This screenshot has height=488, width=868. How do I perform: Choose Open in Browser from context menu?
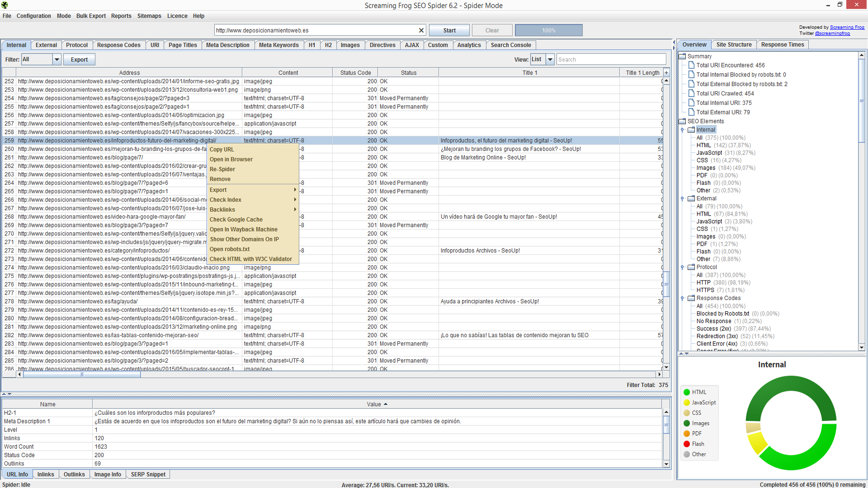[253, 160]
